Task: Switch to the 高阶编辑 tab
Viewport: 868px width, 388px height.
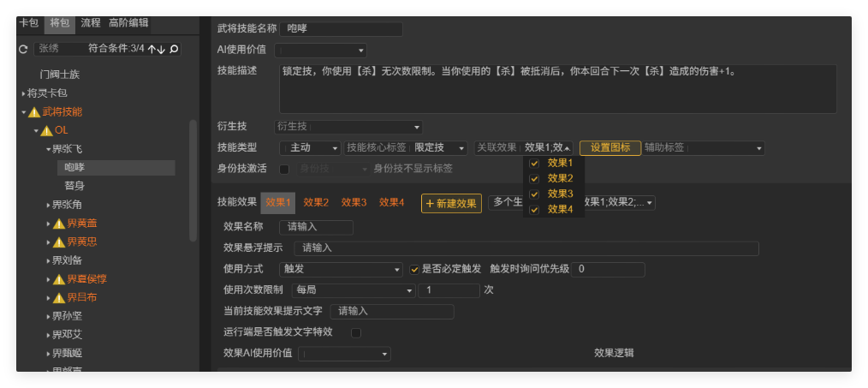Action: click(x=128, y=23)
